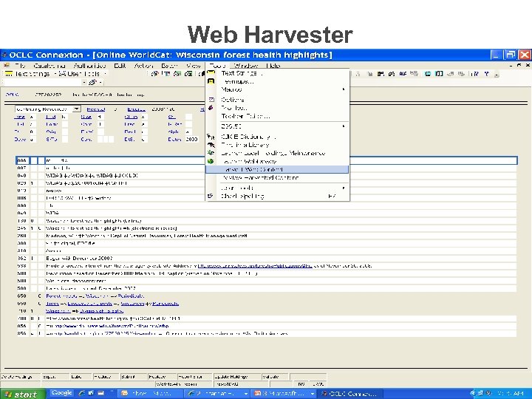Open the Action menu
The image size is (532, 399).
click(143, 66)
